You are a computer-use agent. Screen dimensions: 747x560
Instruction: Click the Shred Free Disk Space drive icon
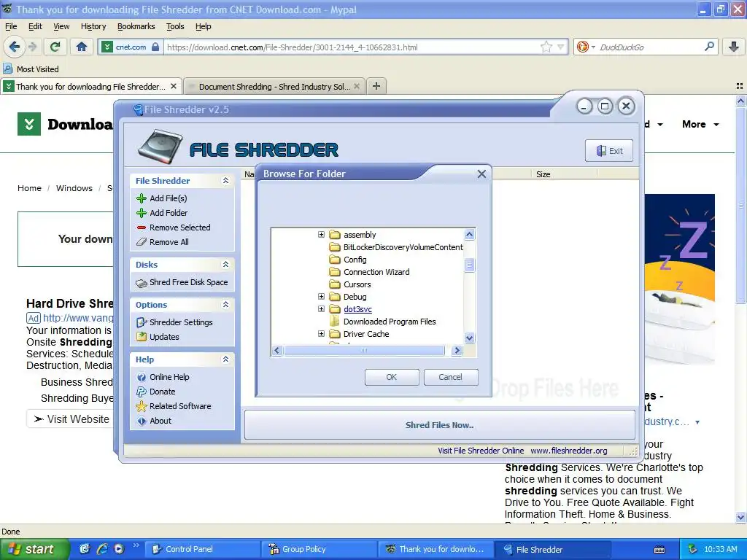click(142, 283)
